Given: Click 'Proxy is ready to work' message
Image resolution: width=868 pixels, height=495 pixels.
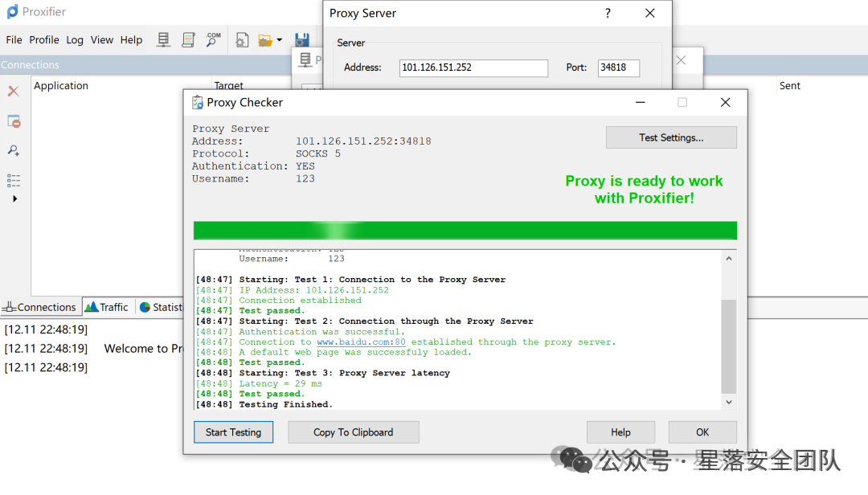Looking at the screenshot, I should (644, 190).
